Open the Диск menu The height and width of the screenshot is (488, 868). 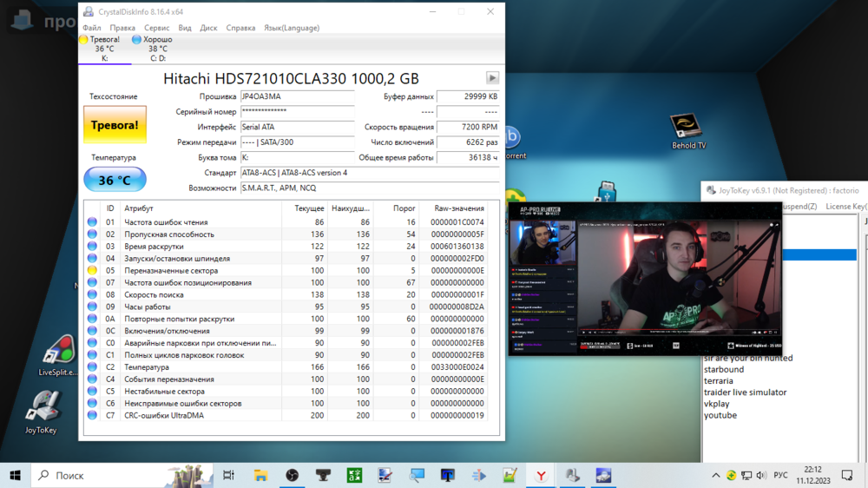tap(208, 28)
